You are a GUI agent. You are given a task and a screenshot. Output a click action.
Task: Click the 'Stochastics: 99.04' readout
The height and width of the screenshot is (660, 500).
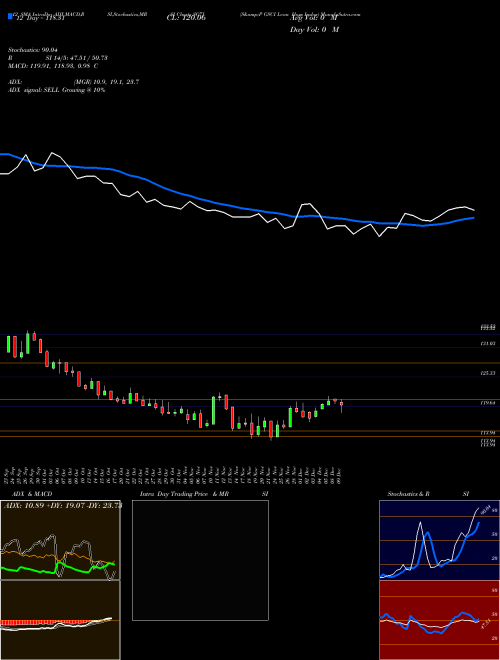pos(32,50)
